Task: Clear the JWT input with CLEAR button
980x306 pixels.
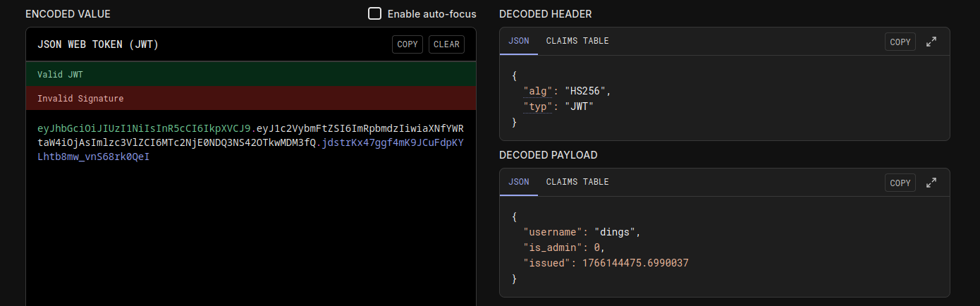Action: pos(446,44)
